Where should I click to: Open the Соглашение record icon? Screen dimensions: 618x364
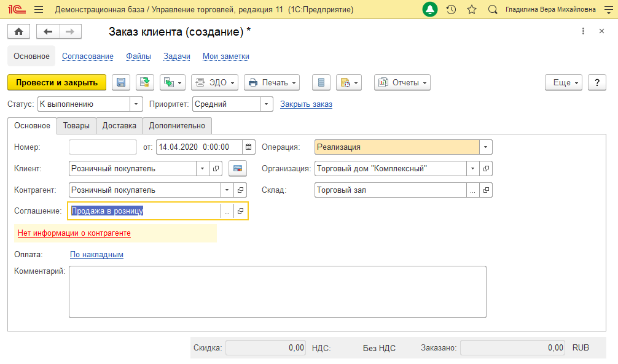pyautogui.click(x=240, y=211)
